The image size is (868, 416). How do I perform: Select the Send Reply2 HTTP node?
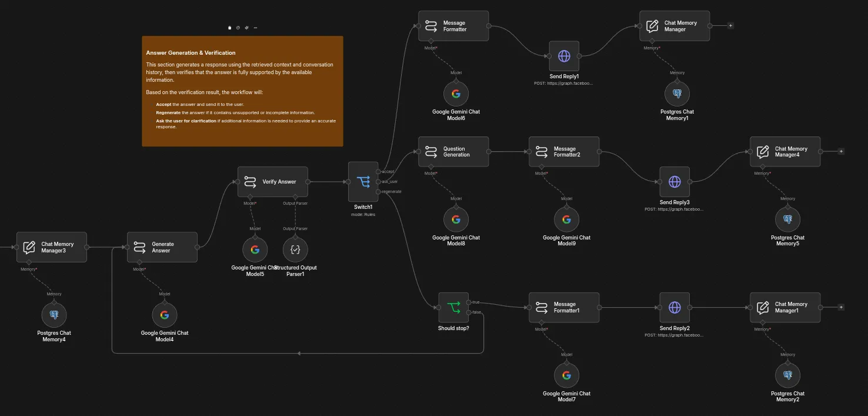pos(675,307)
